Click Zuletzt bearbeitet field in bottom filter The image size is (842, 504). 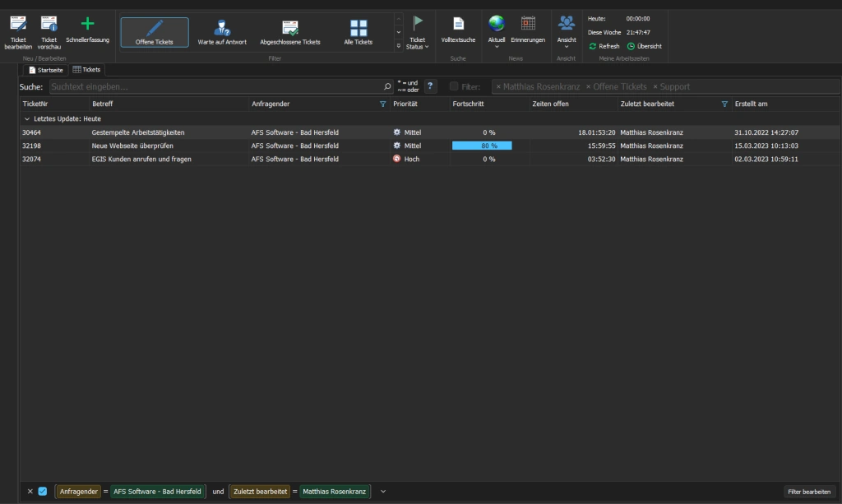(261, 491)
